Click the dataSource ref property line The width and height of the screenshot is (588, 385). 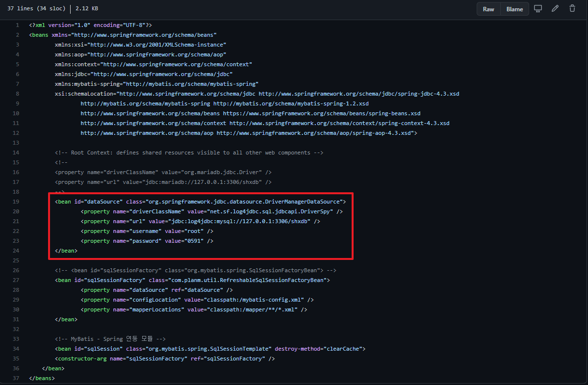[157, 290]
